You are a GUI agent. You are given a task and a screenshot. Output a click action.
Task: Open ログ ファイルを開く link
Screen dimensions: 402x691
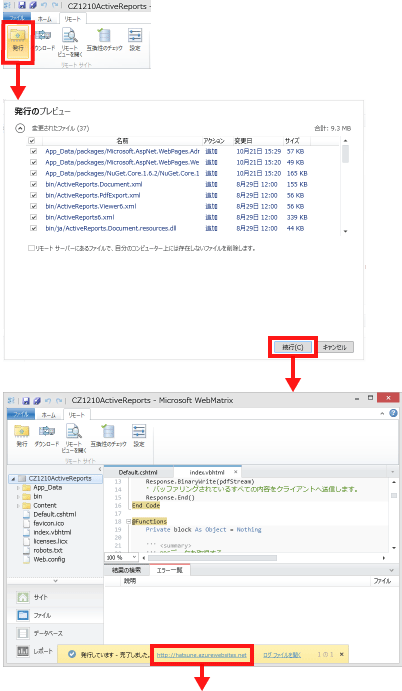tap(282, 655)
